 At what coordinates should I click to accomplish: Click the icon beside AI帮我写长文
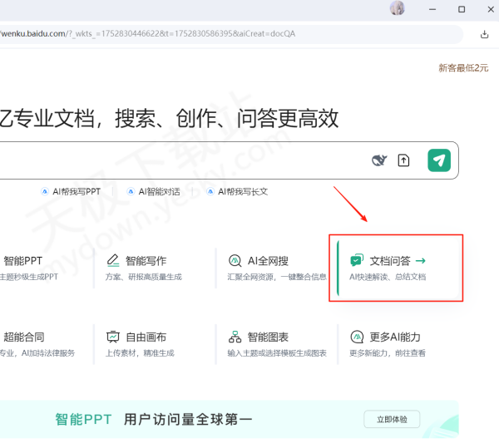click(x=210, y=191)
